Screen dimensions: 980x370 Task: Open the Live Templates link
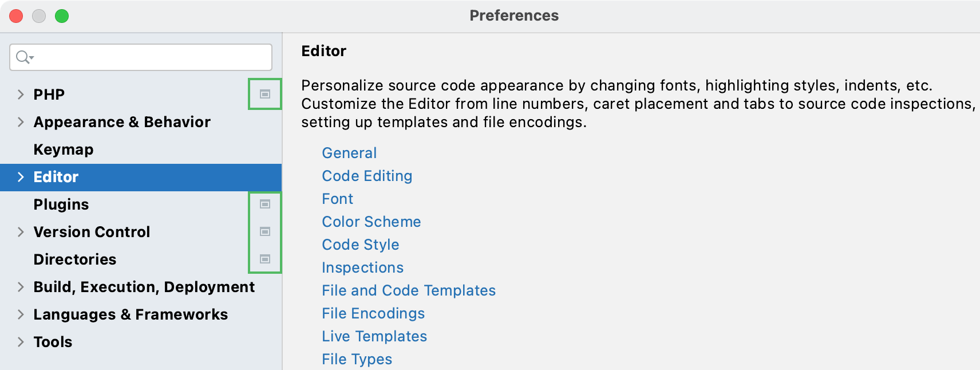click(x=374, y=336)
